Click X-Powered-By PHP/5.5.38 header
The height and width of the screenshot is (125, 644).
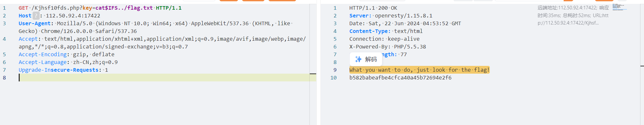tap(387, 47)
